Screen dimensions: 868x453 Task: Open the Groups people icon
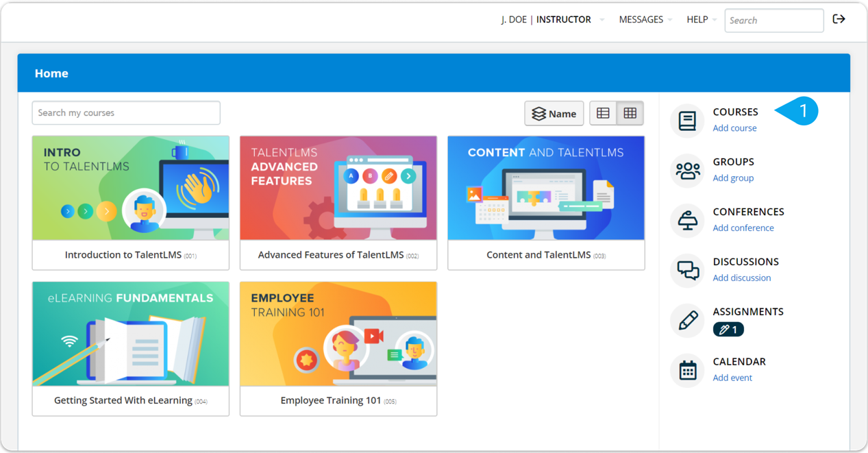(x=687, y=171)
